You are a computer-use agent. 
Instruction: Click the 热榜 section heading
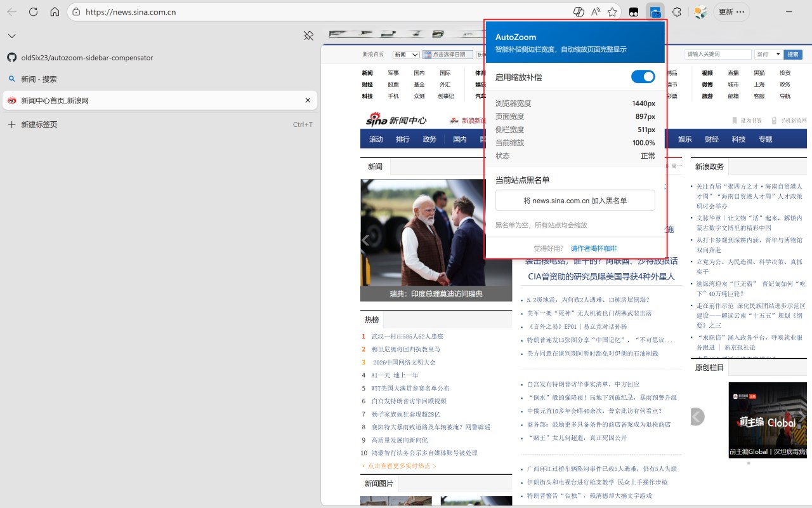[x=372, y=319]
